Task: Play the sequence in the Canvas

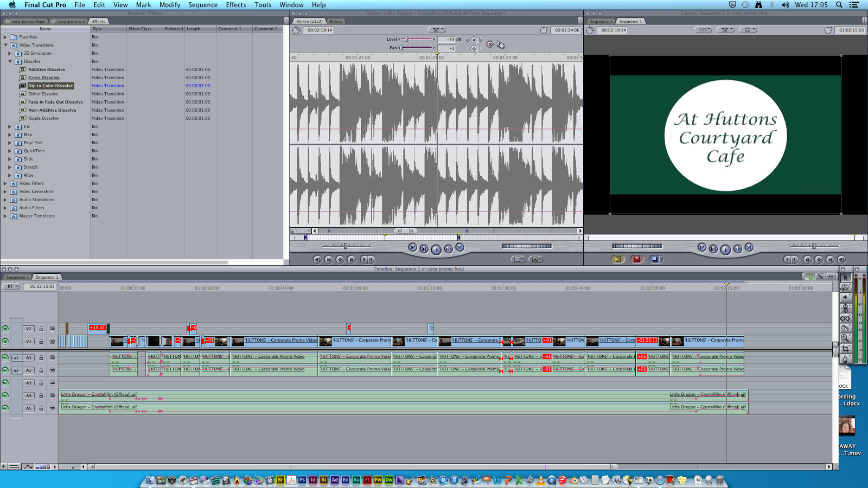Action: click(725, 249)
